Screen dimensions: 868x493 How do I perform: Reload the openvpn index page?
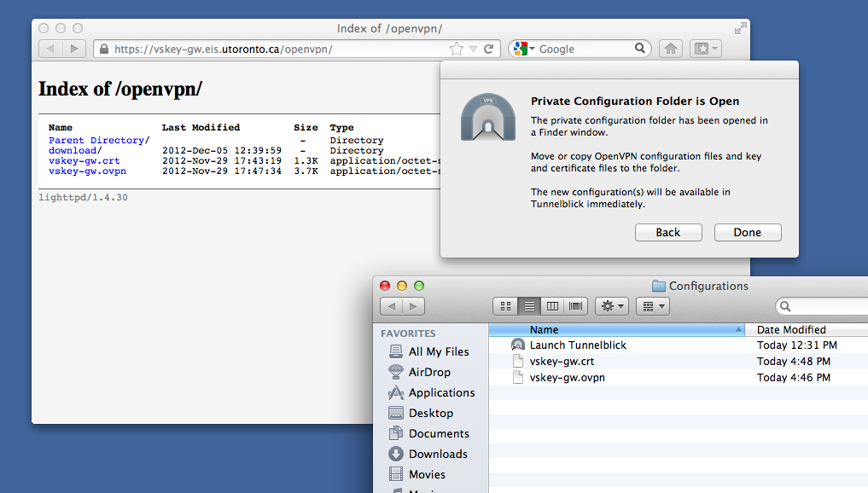(x=488, y=49)
